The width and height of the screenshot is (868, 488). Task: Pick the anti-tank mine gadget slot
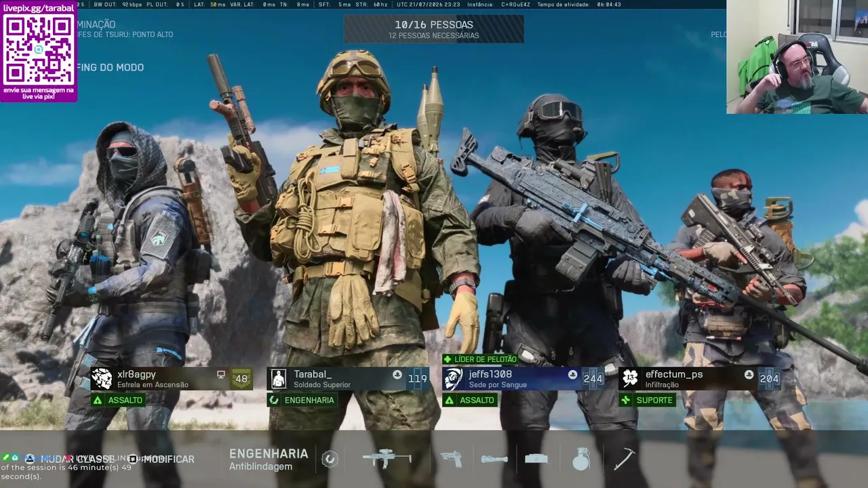(x=536, y=459)
